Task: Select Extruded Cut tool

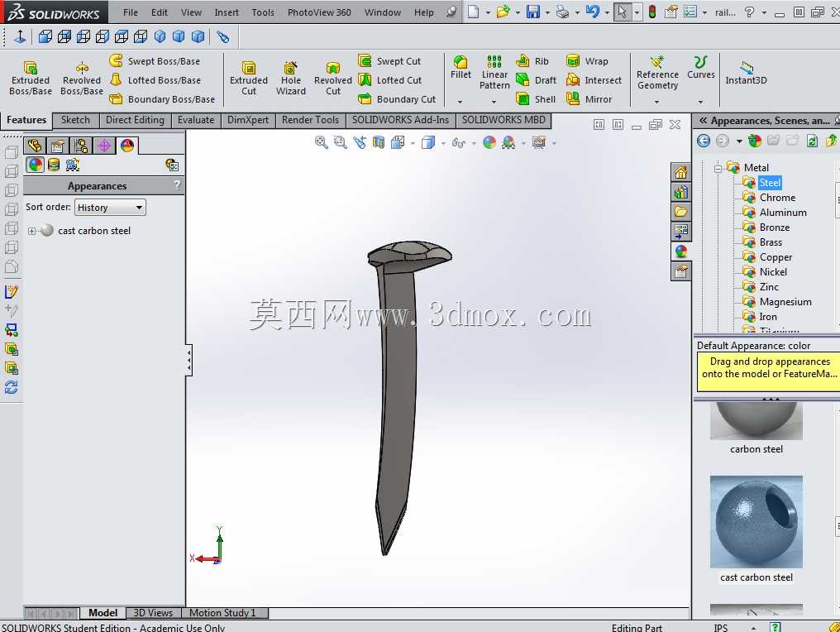Action: (x=249, y=78)
